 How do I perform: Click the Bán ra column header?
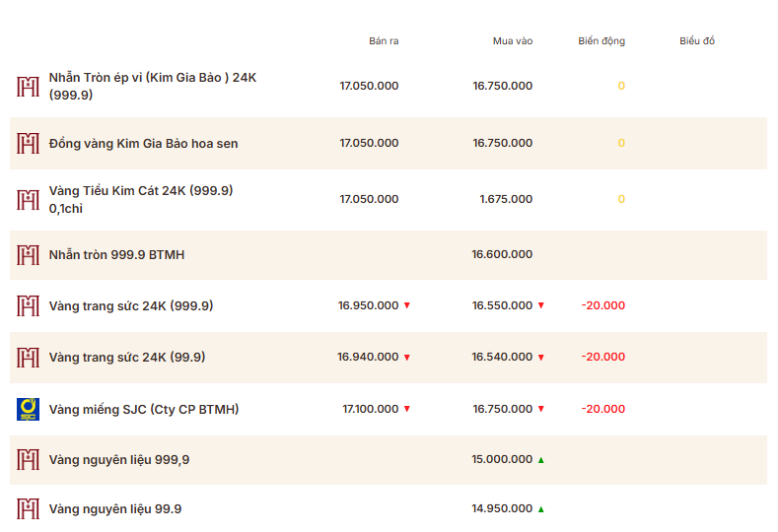coord(384,41)
